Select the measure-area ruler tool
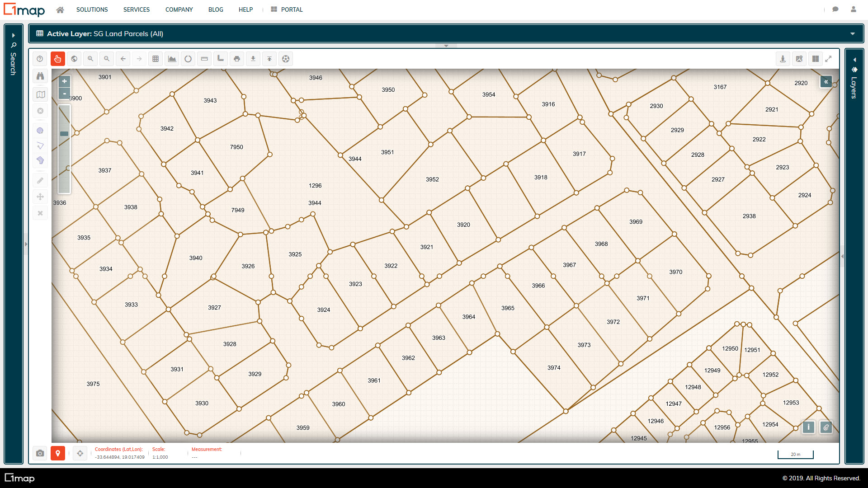Image resolution: width=868 pixels, height=488 pixels. pyautogui.click(x=221, y=59)
